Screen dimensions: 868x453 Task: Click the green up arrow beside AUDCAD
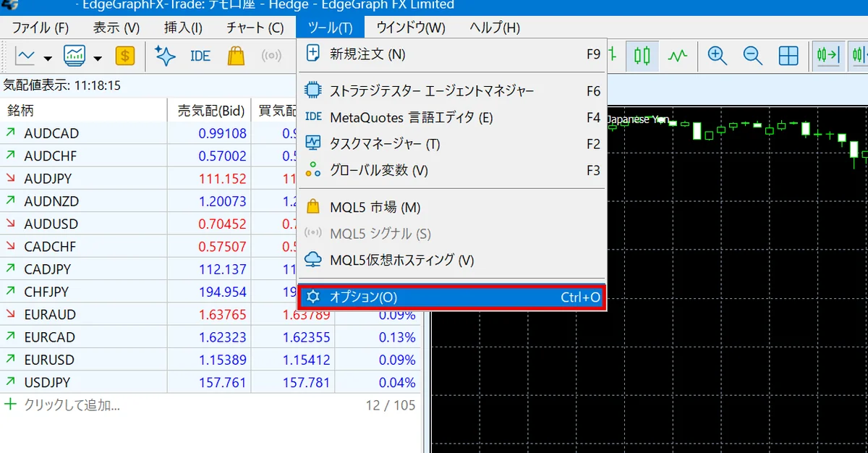tap(11, 133)
